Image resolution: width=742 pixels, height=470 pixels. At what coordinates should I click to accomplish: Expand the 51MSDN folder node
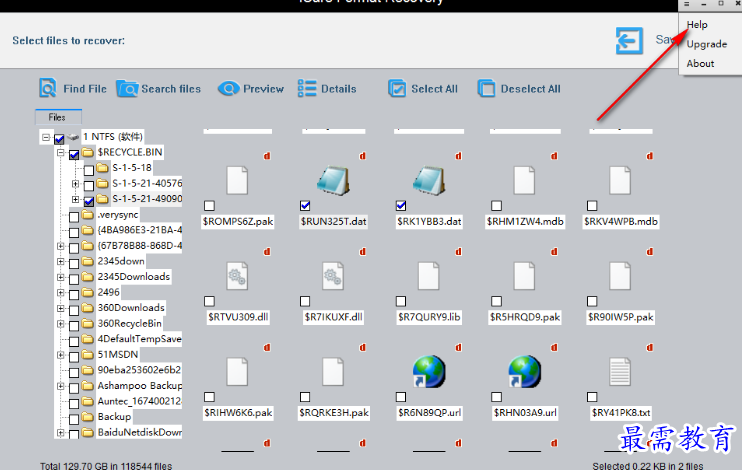[x=61, y=355]
